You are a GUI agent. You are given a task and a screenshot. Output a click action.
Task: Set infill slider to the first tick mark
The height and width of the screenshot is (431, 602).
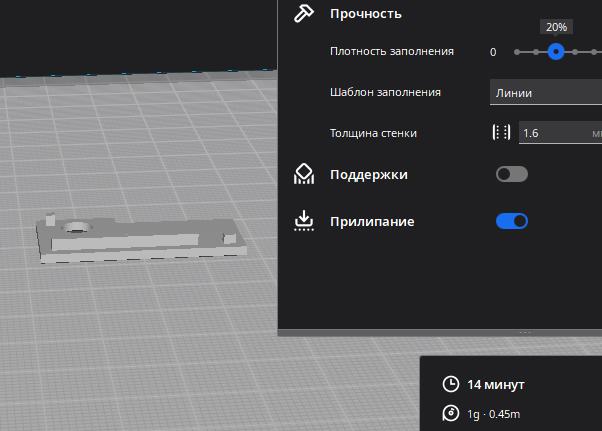517,52
